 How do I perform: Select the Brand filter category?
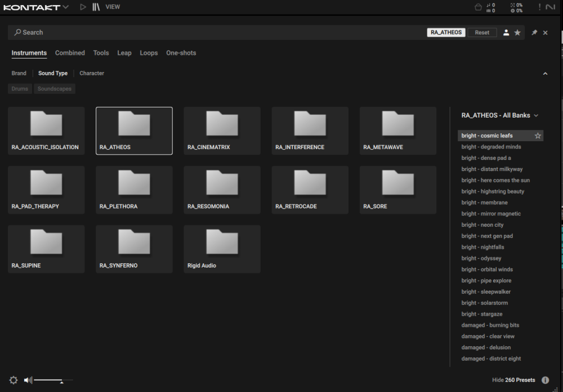19,73
